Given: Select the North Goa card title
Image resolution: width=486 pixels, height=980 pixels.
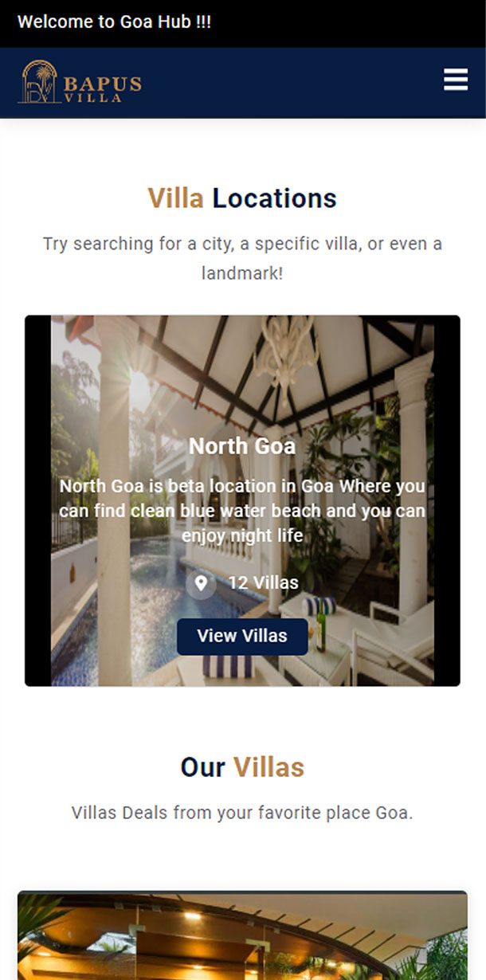Looking at the screenshot, I should (x=242, y=445).
